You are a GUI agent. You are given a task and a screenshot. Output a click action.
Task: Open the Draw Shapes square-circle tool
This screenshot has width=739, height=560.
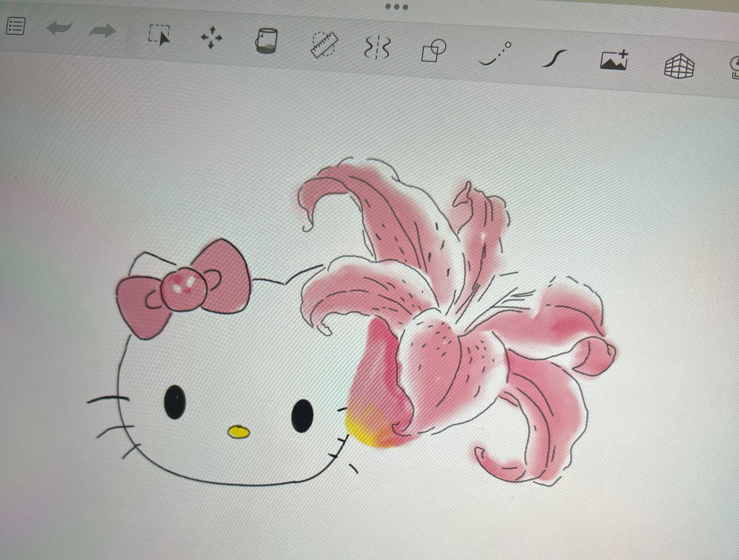(434, 51)
